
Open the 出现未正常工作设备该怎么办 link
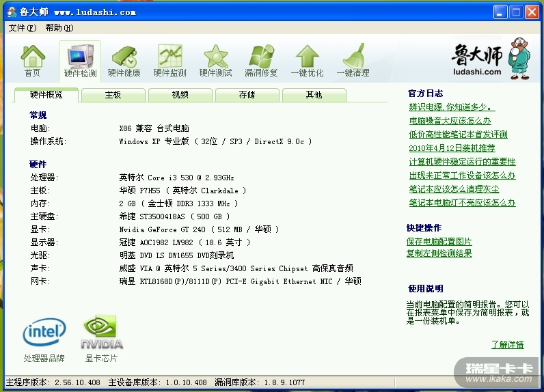tap(462, 176)
